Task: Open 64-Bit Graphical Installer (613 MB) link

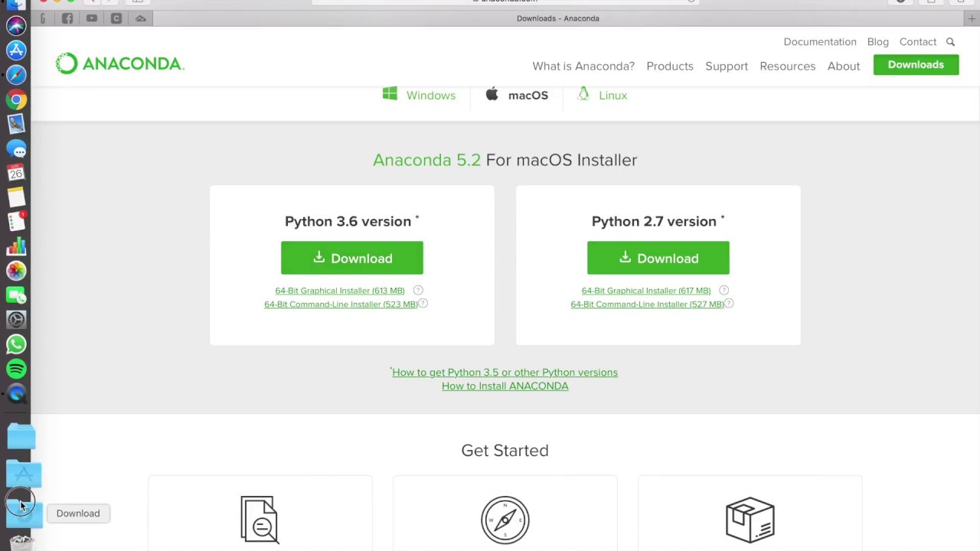Action: [340, 291]
